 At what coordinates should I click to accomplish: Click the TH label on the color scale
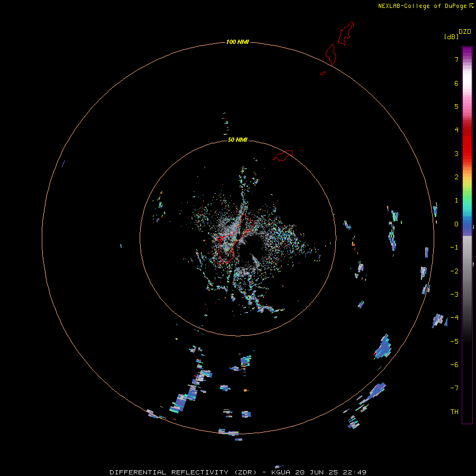[454, 411]
